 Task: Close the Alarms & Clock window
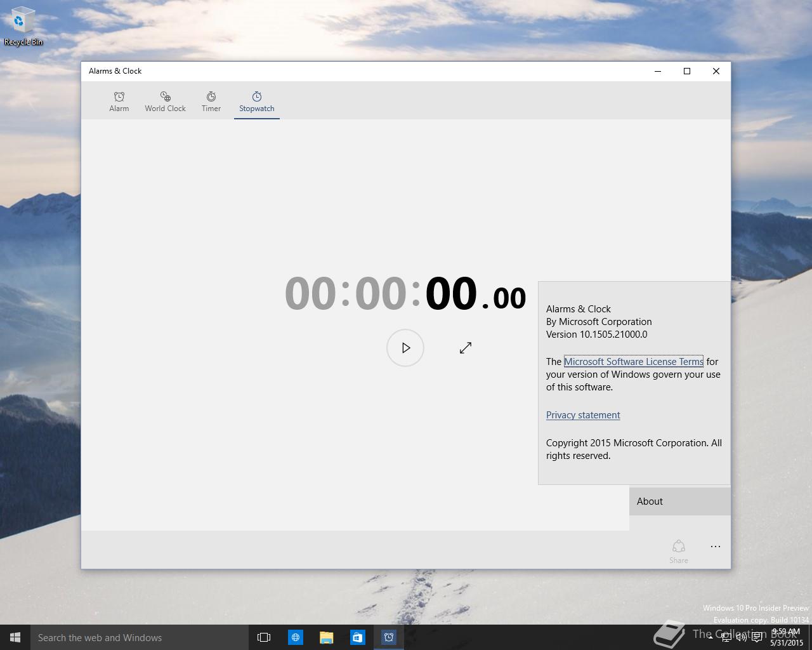[716, 71]
